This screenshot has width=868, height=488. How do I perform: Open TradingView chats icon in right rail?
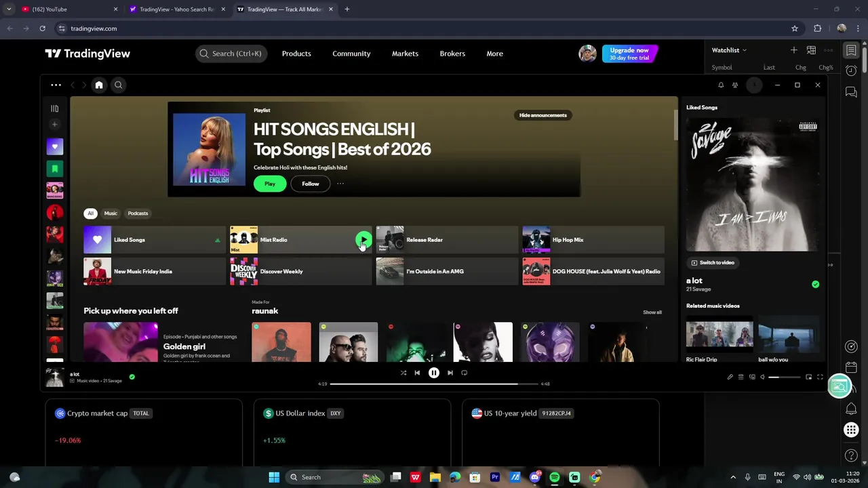851,92
